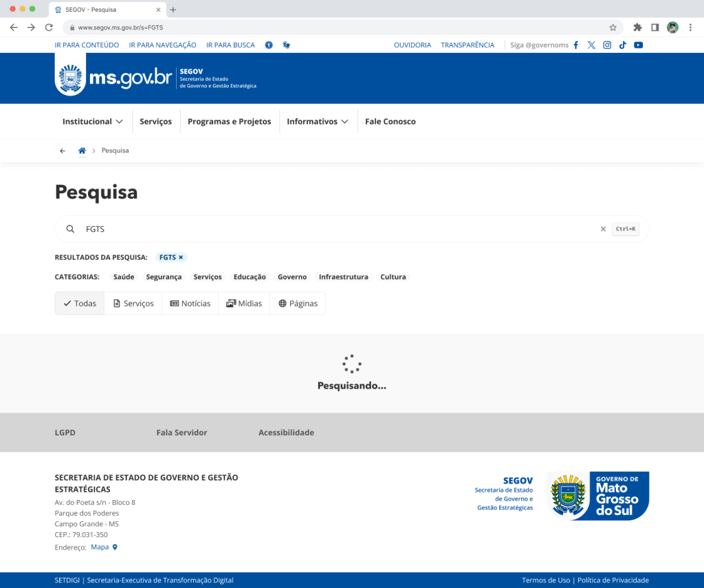Filter results by Notícias

pyautogui.click(x=190, y=303)
